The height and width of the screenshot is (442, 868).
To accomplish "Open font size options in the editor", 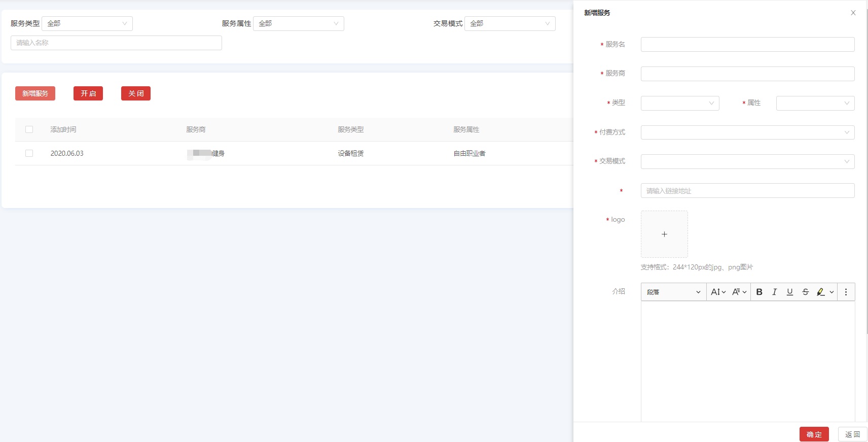I will point(718,292).
